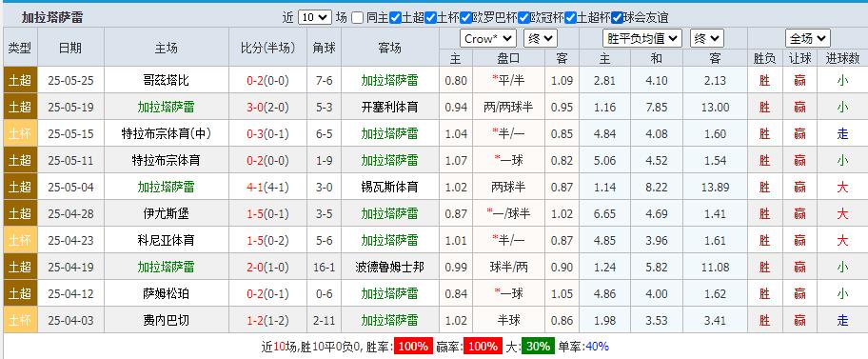Click the handicap 两/两球半
The height and width of the screenshot is (359, 868).
[x=508, y=107]
